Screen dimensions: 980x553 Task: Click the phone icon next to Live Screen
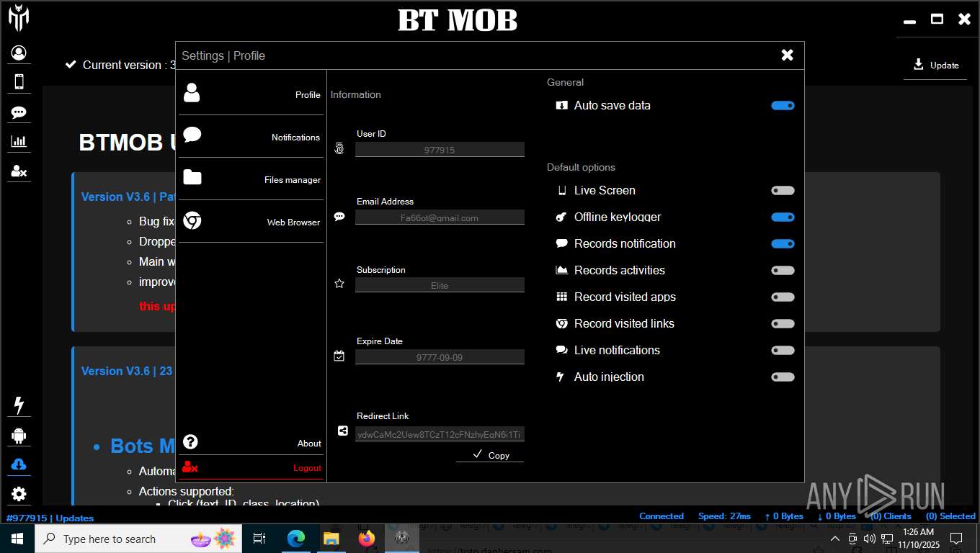(x=562, y=191)
